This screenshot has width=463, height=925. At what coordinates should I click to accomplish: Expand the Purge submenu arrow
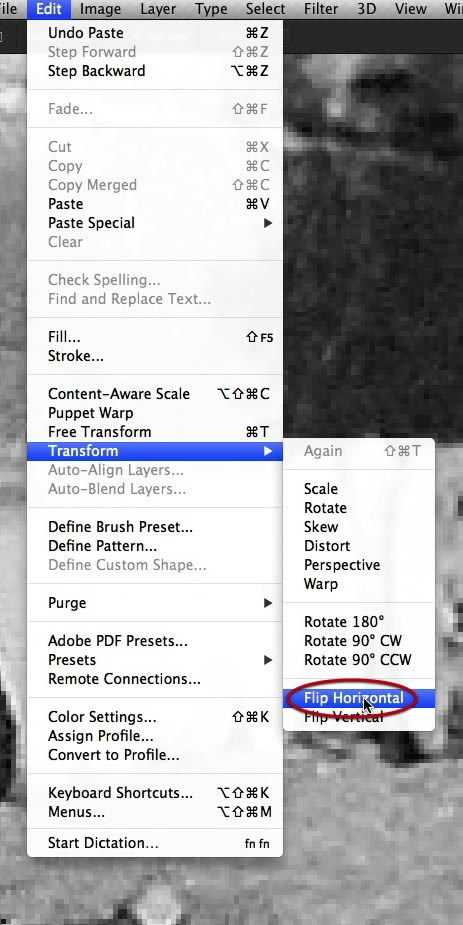point(268,603)
